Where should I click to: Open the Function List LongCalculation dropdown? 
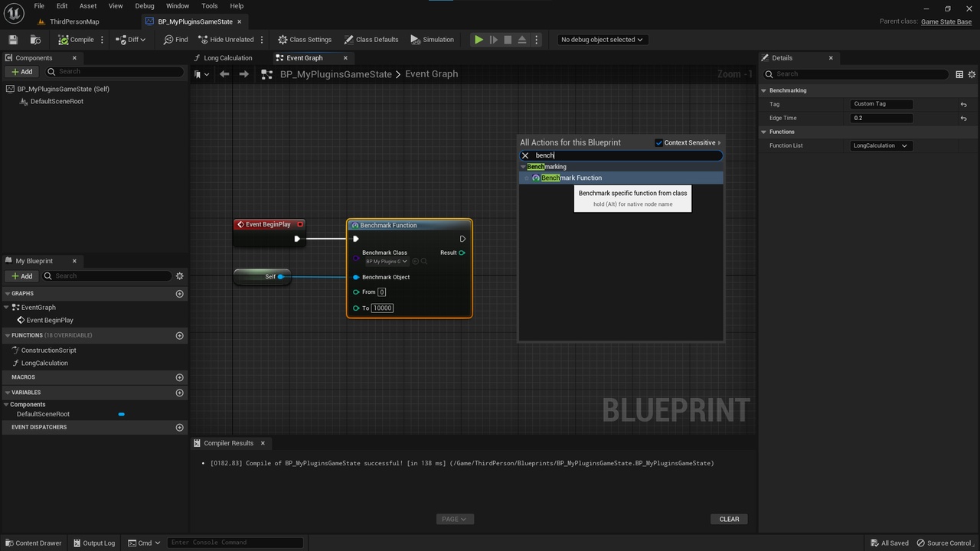coord(880,145)
